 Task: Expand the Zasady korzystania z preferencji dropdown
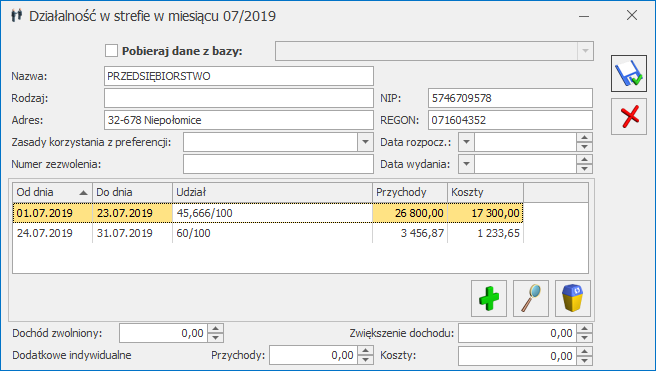[365, 142]
